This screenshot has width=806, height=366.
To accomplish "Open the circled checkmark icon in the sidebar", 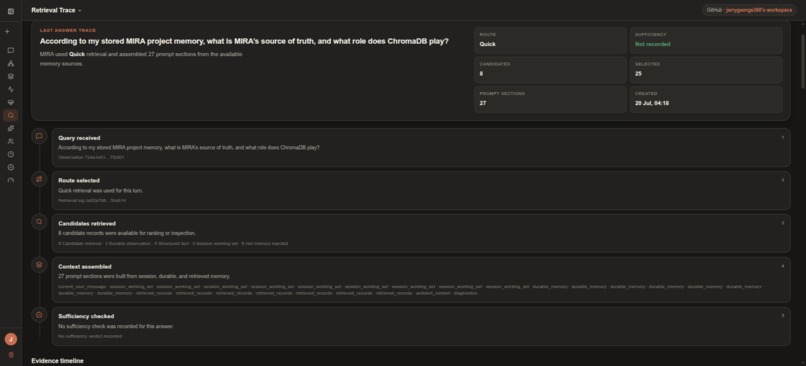I will tap(11, 167).
